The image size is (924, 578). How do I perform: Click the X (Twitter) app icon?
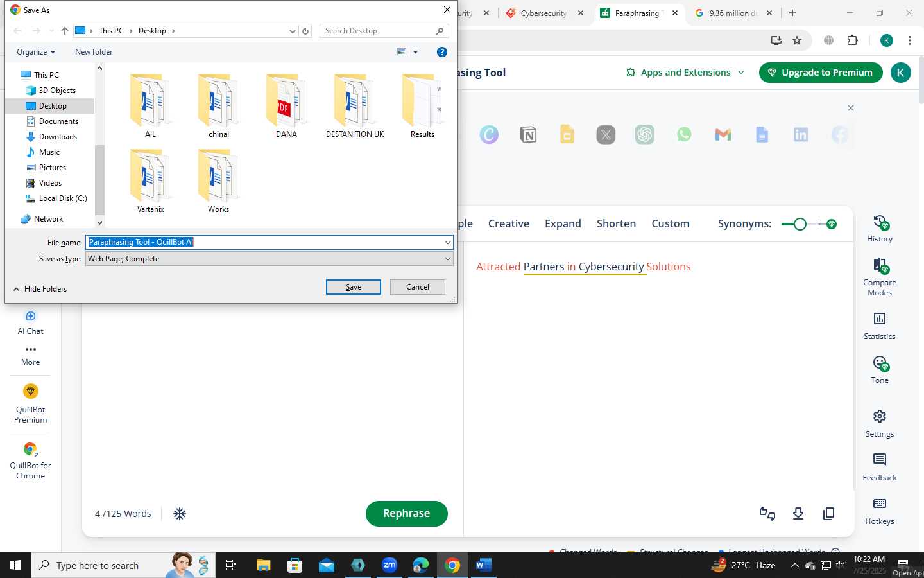(606, 135)
